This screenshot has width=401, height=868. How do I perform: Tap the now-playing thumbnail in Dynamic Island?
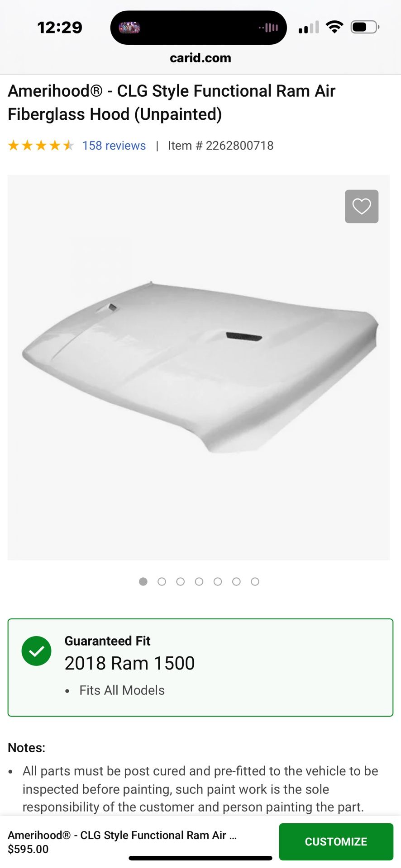point(129,28)
